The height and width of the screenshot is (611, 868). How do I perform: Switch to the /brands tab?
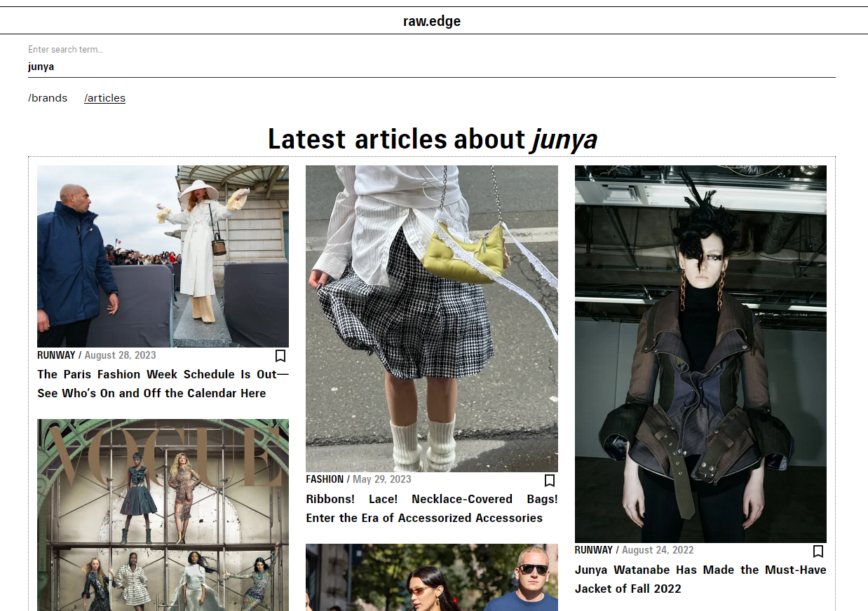point(48,98)
